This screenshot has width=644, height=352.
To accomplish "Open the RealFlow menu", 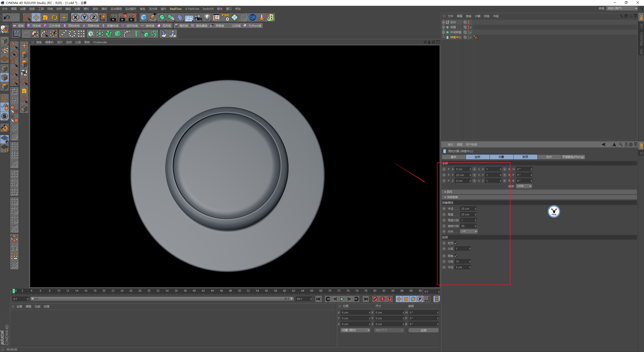I will (x=176, y=9).
